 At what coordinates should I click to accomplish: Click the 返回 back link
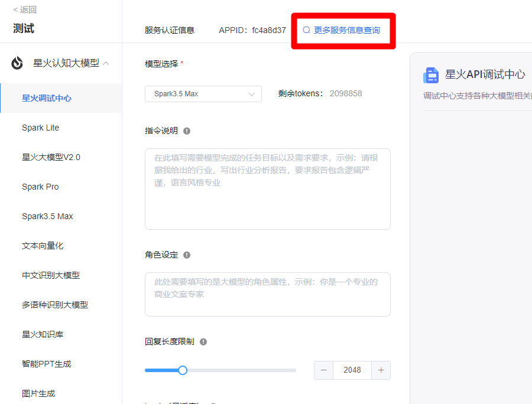tap(25, 9)
